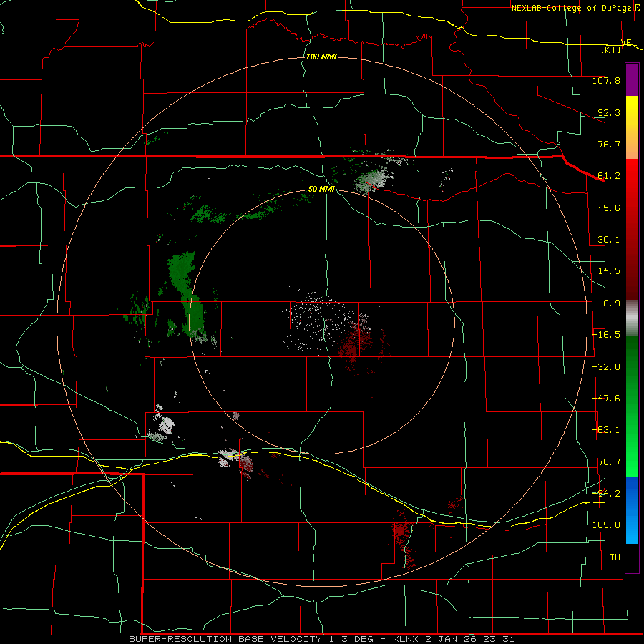Select the 107.8 scale value

[x=606, y=80]
